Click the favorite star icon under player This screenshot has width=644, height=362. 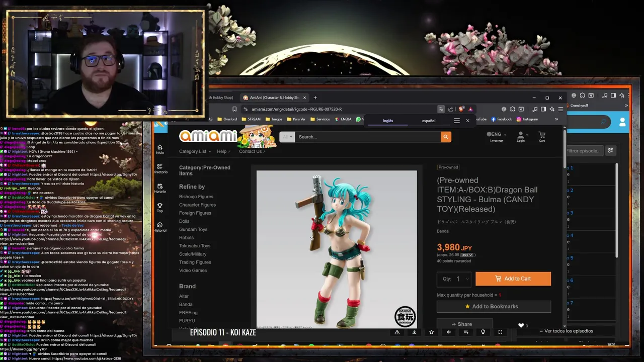click(x=431, y=332)
